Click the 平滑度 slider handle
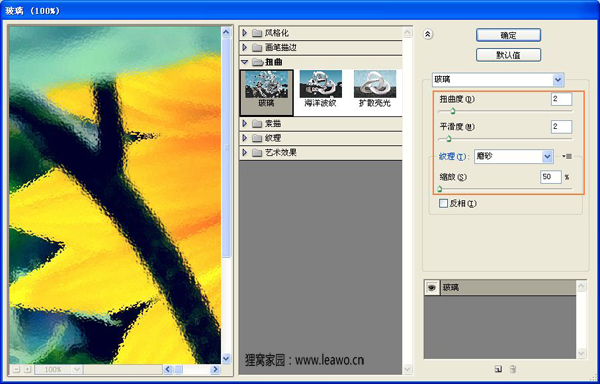The image size is (600, 384). 449,139
